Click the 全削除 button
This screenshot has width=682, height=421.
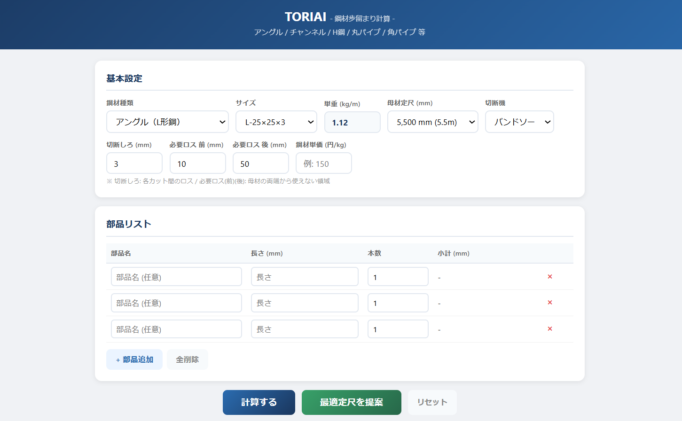187,359
